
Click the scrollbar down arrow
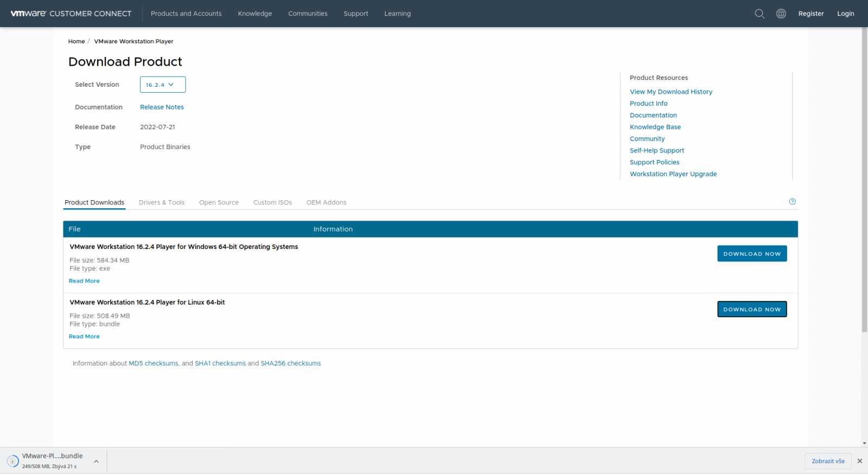pos(865,443)
